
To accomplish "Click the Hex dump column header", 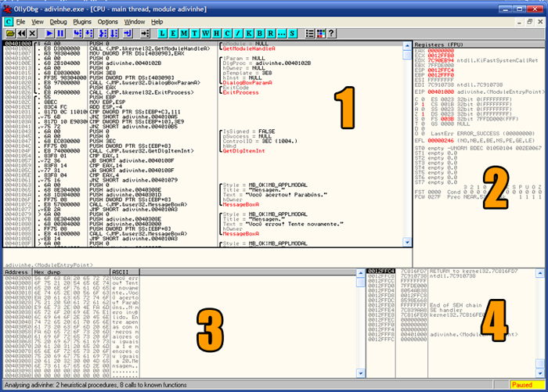I will (x=71, y=272).
